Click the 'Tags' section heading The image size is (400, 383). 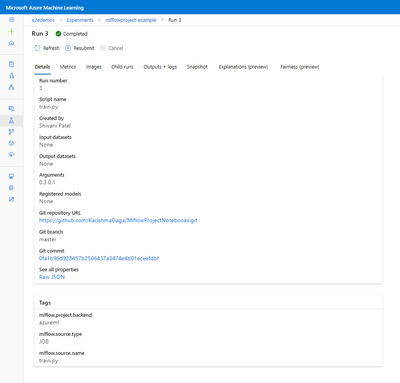pos(45,303)
